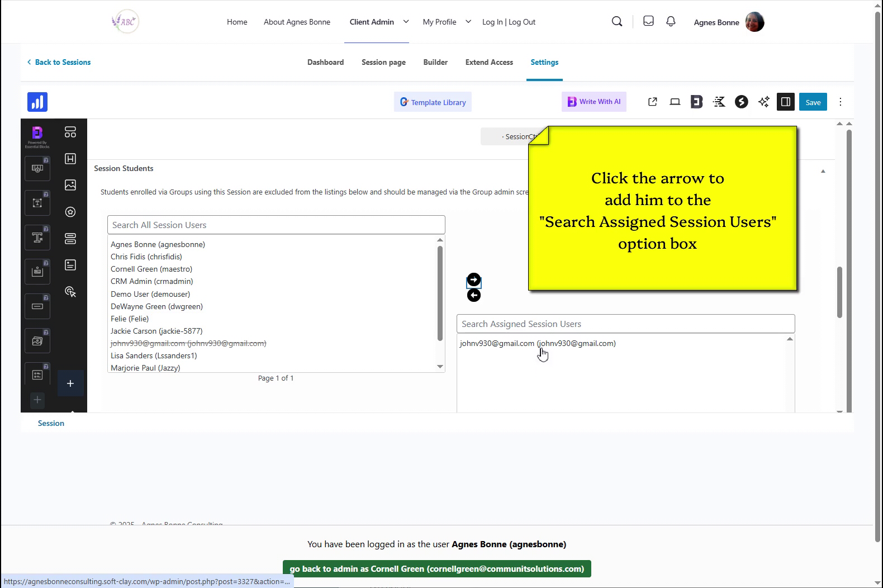This screenshot has width=883, height=588.
Task: Collapse the Session Students section
Action: (x=823, y=171)
